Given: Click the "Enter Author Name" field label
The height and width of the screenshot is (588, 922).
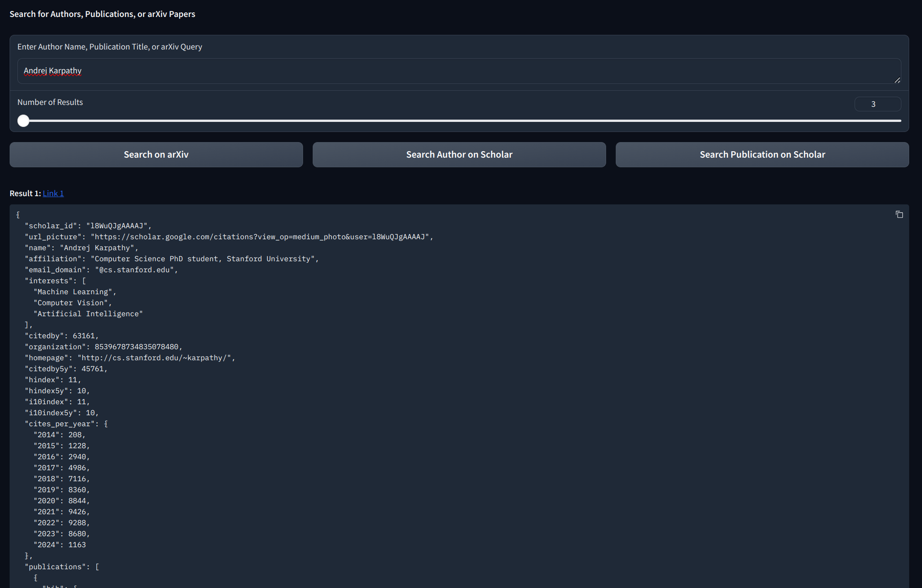Looking at the screenshot, I should 110,47.
